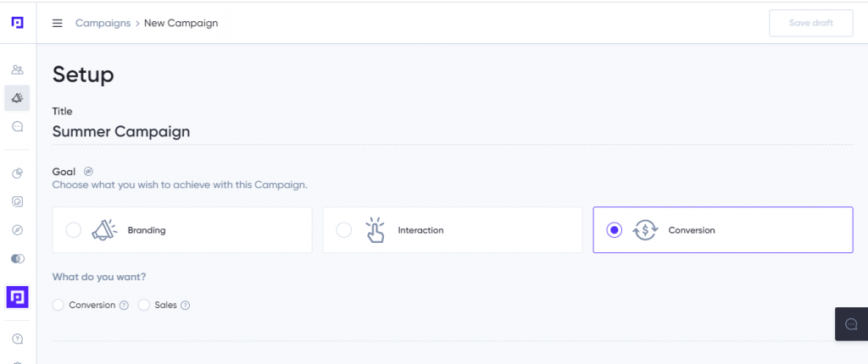Viewport: 868px width, 364px height.
Task: Choose the Sales radio option
Action: coord(144,305)
